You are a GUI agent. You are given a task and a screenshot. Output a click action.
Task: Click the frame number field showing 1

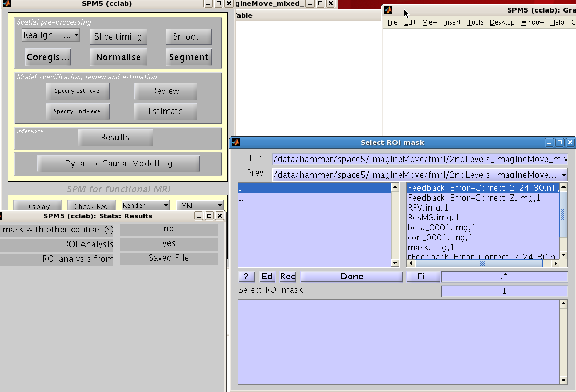point(505,291)
